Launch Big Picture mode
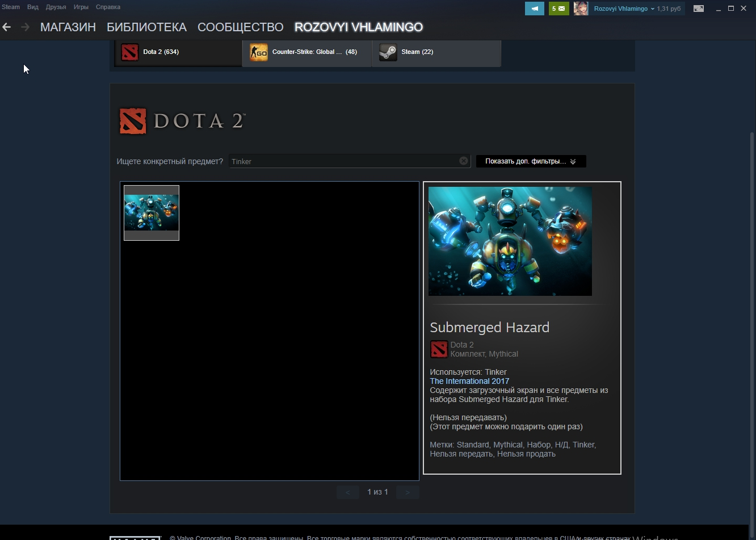Image resolution: width=756 pixels, height=540 pixels. [x=699, y=9]
